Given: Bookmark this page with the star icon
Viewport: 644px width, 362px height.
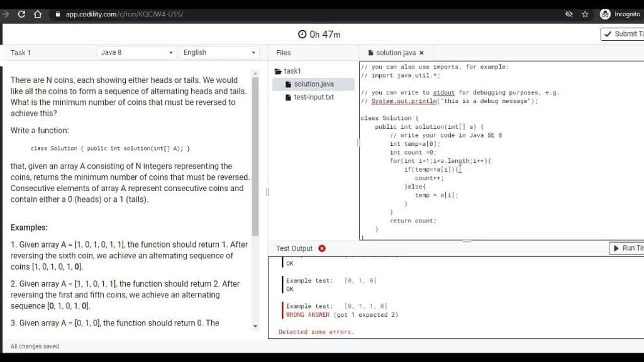Looking at the screenshot, I should pyautogui.click(x=585, y=14).
